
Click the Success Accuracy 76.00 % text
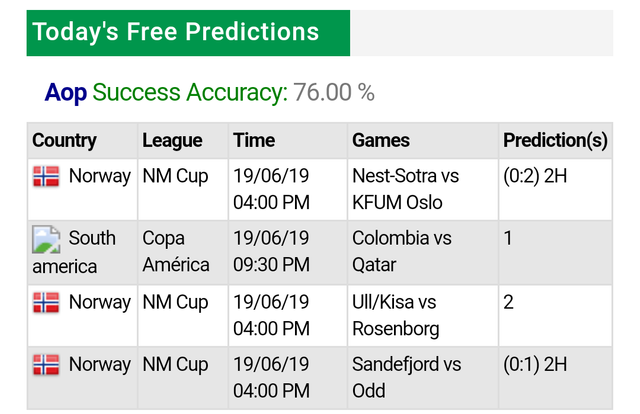coord(233,93)
